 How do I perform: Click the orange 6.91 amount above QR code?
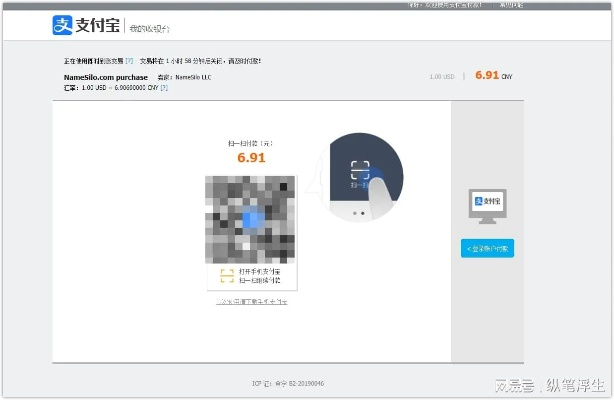(251, 157)
